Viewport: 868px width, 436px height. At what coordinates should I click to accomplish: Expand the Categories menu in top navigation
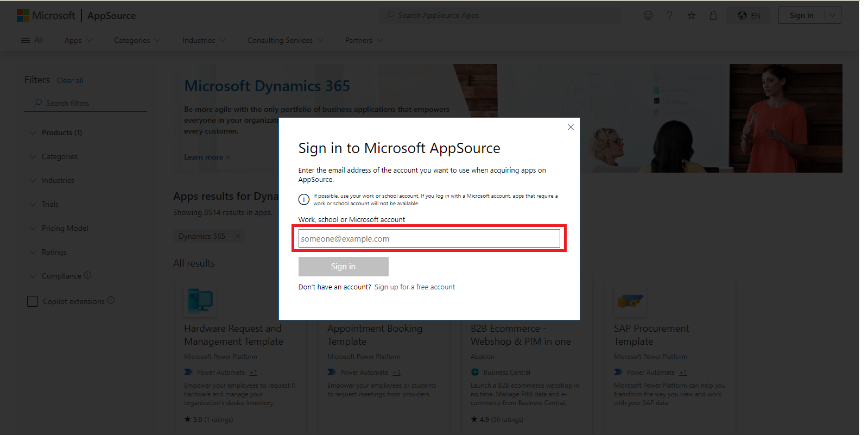point(137,40)
